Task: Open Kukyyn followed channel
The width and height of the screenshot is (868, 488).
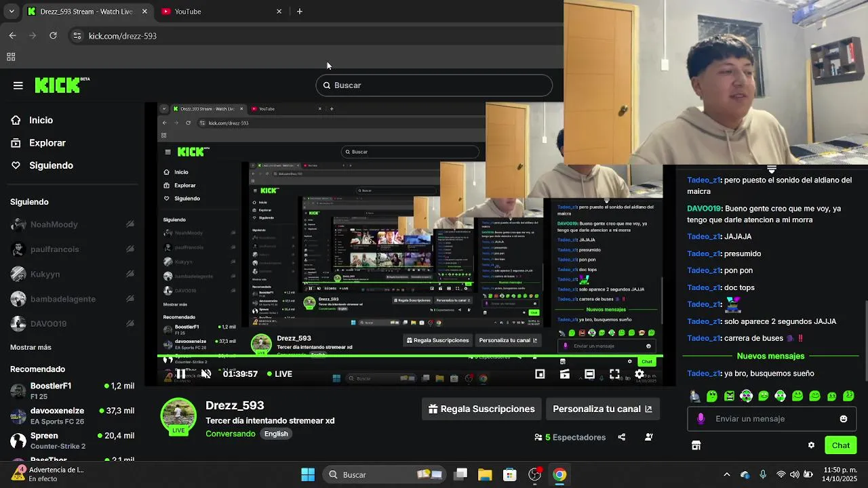Action: click(73, 274)
